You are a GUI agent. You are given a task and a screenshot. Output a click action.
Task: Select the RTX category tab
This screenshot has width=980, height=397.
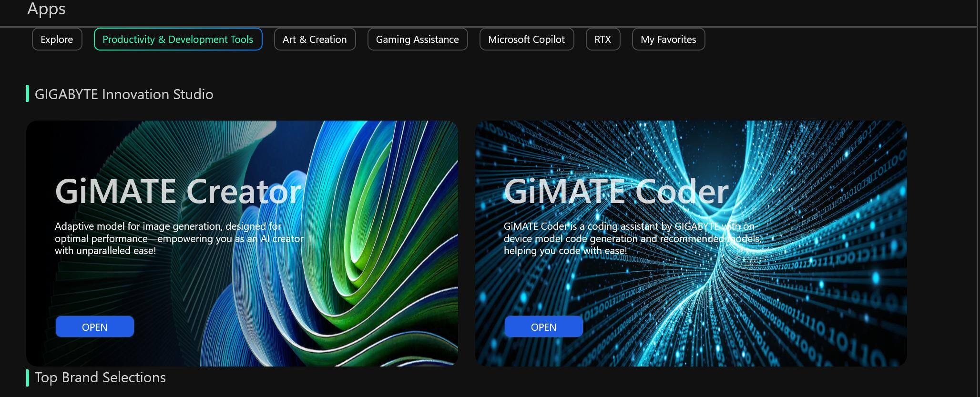(602, 39)
